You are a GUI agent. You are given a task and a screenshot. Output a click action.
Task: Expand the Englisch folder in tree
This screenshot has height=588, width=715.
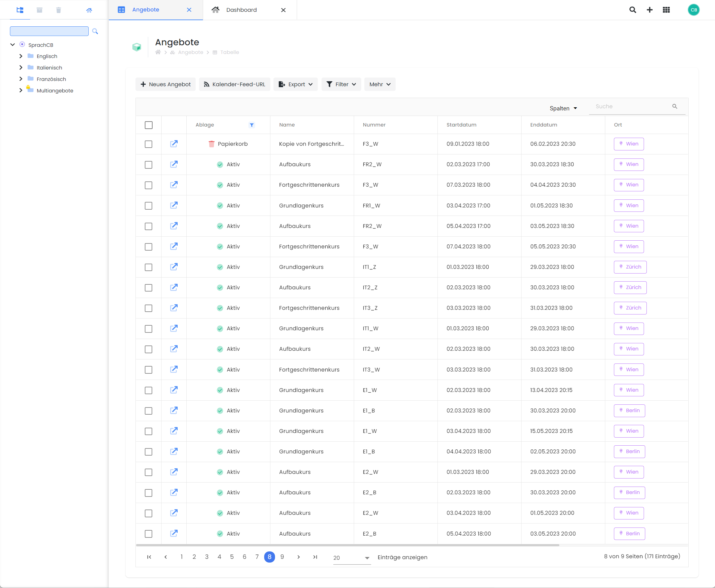pyautogui.click(x=21, y=56)
